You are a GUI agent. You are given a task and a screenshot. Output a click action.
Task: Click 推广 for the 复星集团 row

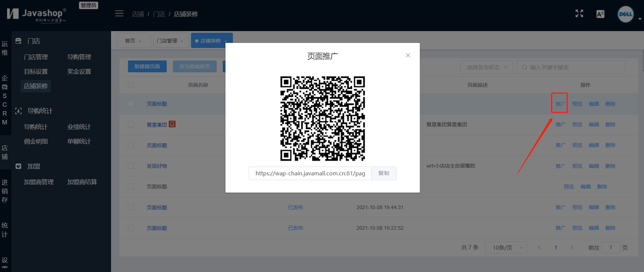point(560,124)
